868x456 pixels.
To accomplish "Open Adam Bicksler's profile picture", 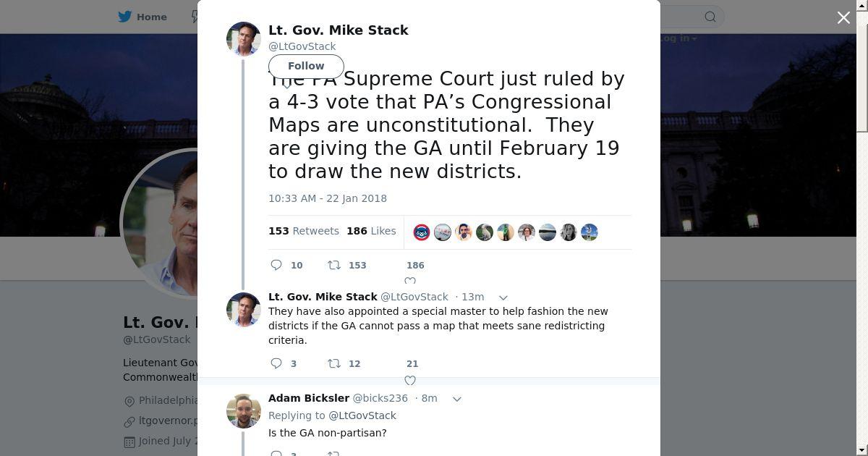I will pos(244,411).
